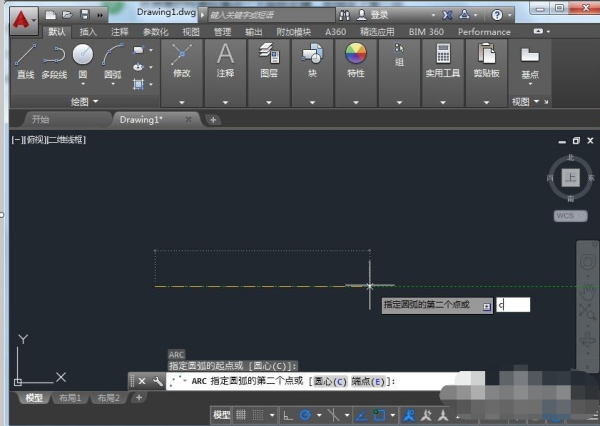Click the Block (块) panel icon
This screenshot has width=600, height=426.
313,60
